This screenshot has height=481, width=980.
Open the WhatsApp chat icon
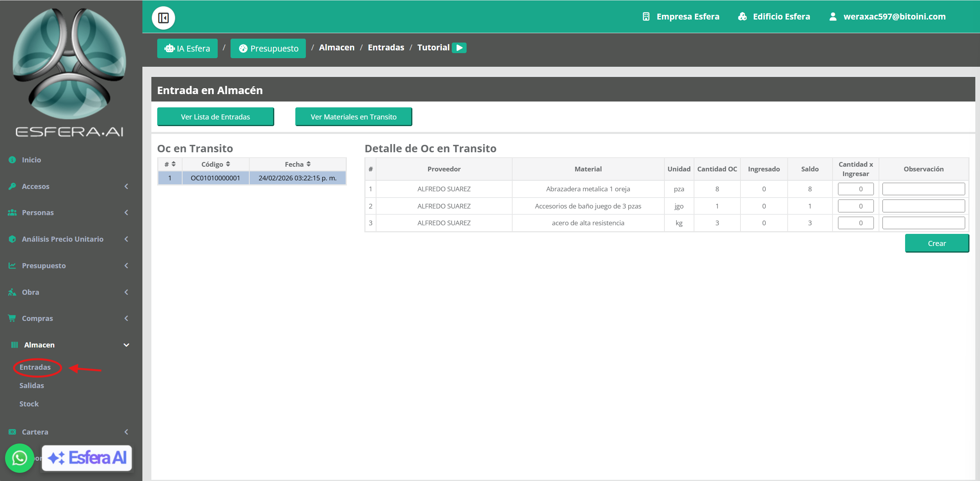point(20,458)
